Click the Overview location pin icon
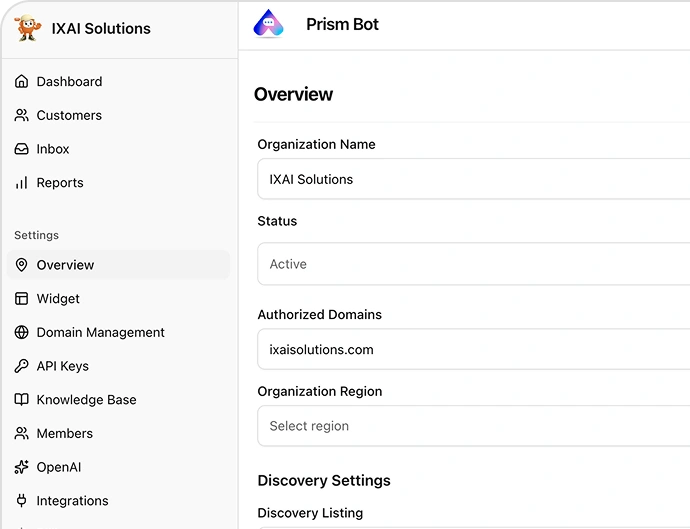 [x=21, y=264]
